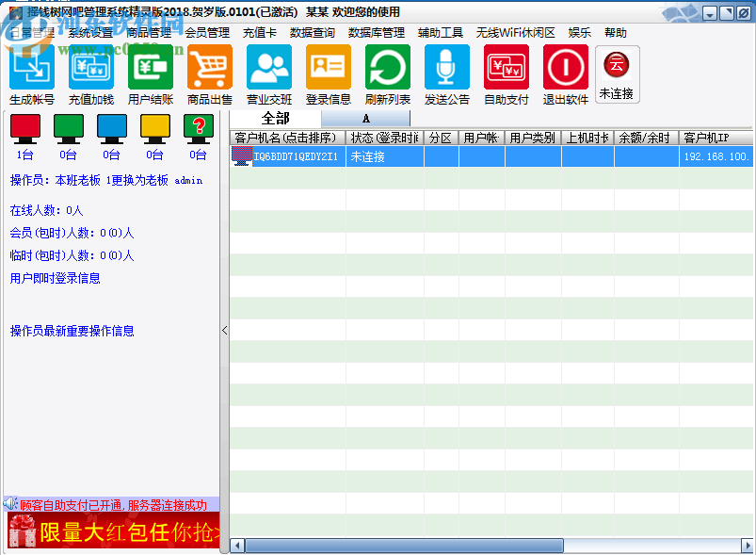Select the green monitor status icon
This screenshot has width=756, height=555.
tap(69, 129)
